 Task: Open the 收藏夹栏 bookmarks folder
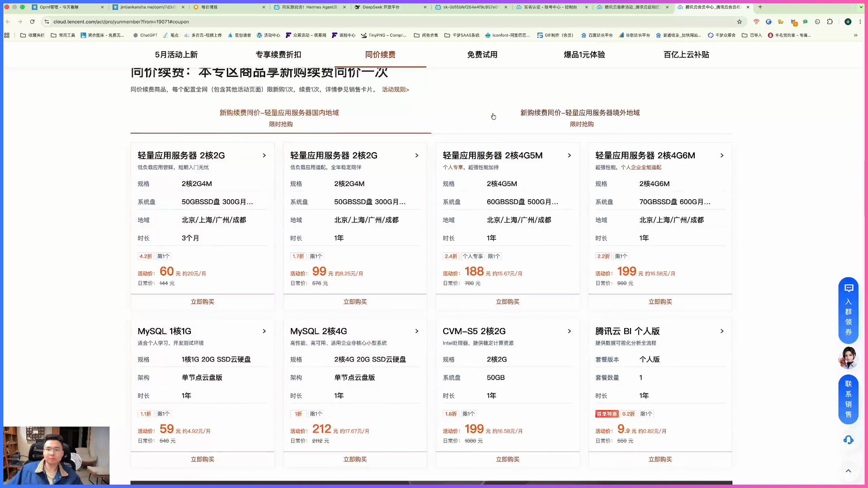coord(33,35)
